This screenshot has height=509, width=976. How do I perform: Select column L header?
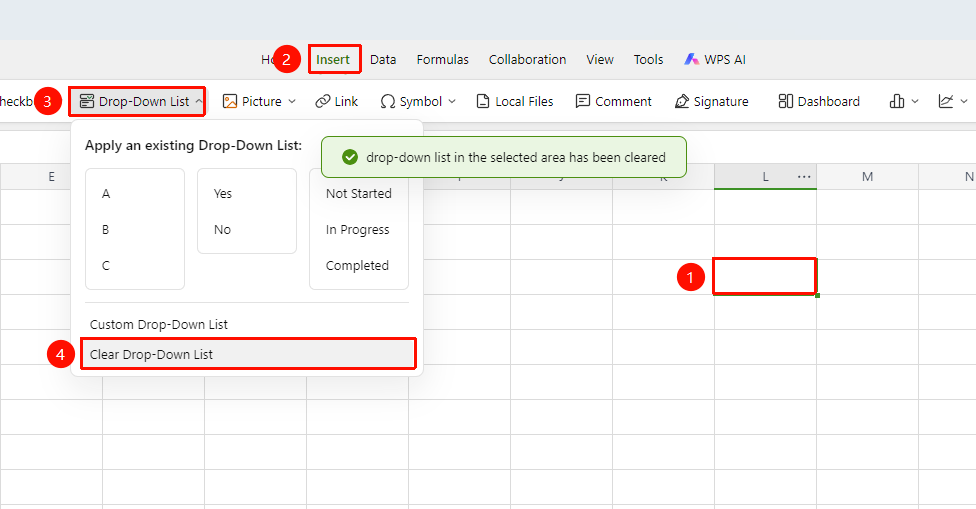(766, 177)
